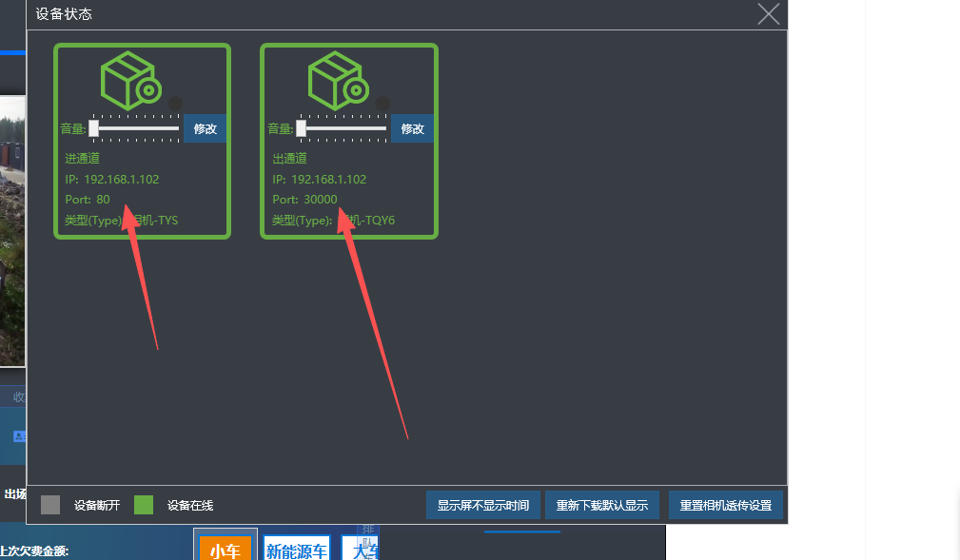Click the 音量 label on the 出通道 card
Image resolution: width=960 pixels, height=560 pixels.
[281, 128]
